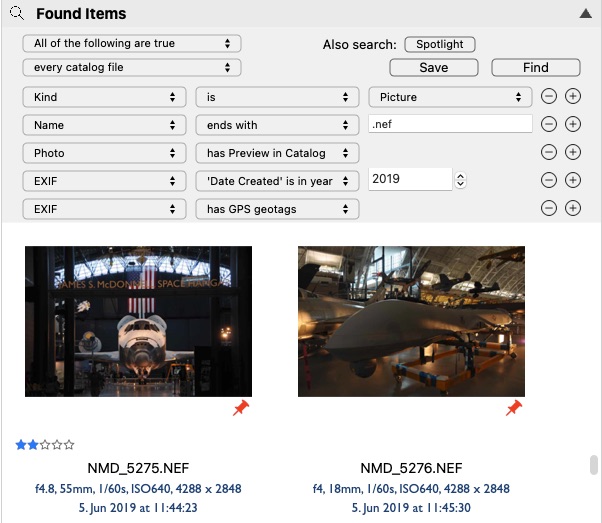Screen dimensions: 602x523
Task: Open the 'Date Created is in year' dropdown
Action: (x=277, y=181)
